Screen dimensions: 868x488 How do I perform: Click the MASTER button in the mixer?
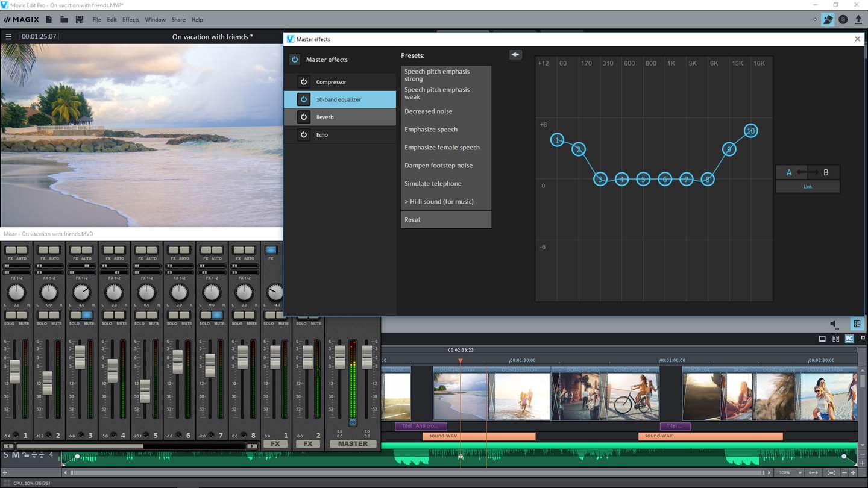pos(353,444)
